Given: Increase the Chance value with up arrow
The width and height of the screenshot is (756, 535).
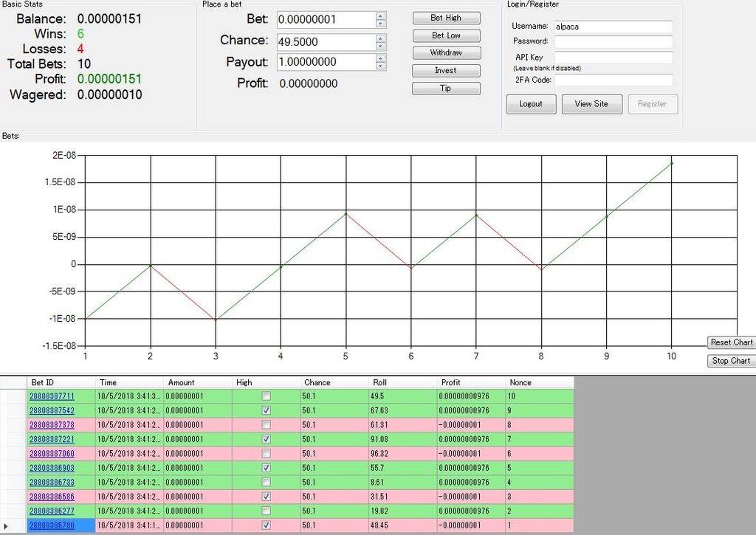Looking at the screenshot, I should pyautogui.click(x=380, y=38).
